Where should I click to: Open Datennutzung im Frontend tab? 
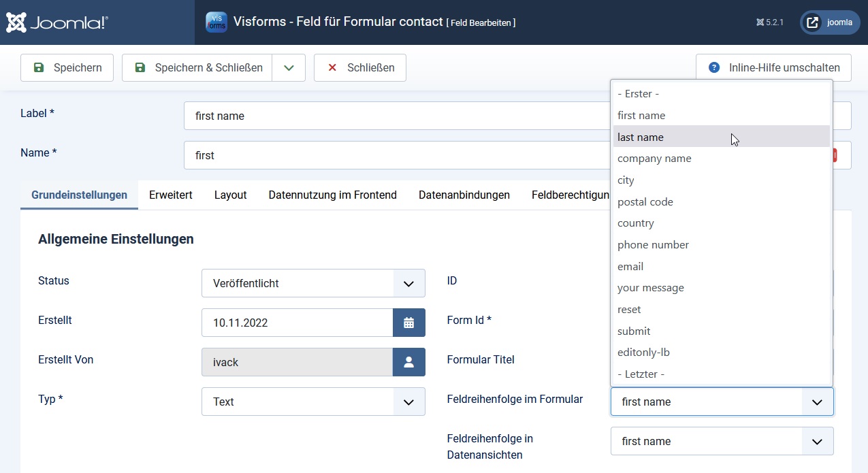coord(332,195)
